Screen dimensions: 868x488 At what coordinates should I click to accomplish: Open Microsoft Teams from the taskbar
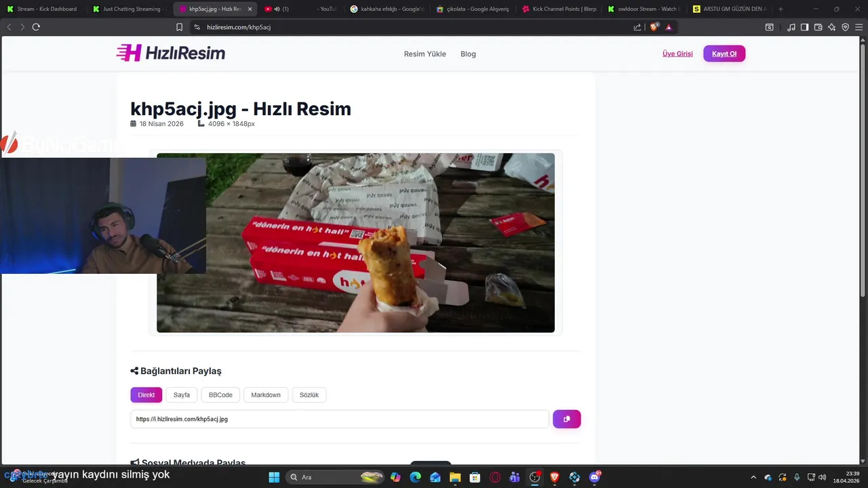(515, 477)
